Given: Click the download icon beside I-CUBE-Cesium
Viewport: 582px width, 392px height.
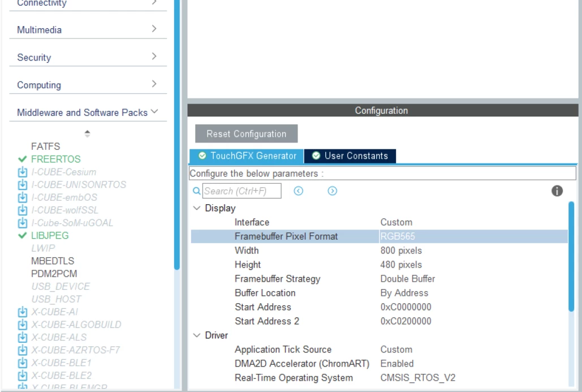Looking at the screenshot, I should tap(23, 172).
